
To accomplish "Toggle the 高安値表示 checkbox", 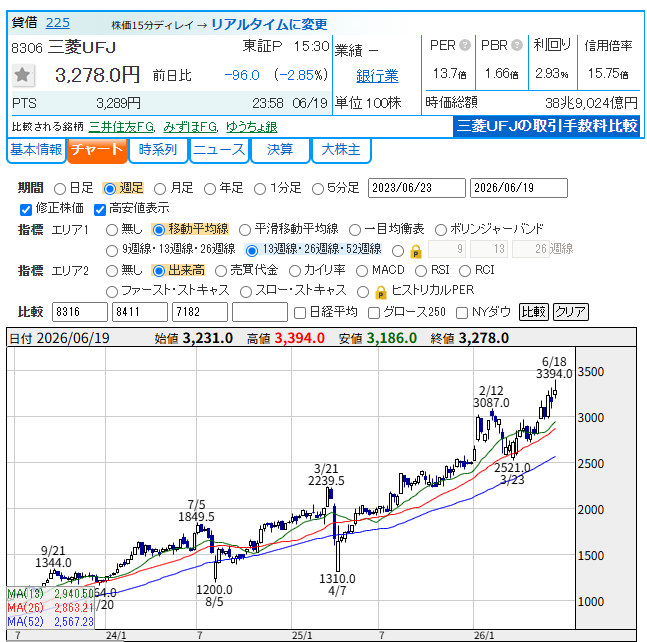I will pyautogui.click(x=100, y=210).
